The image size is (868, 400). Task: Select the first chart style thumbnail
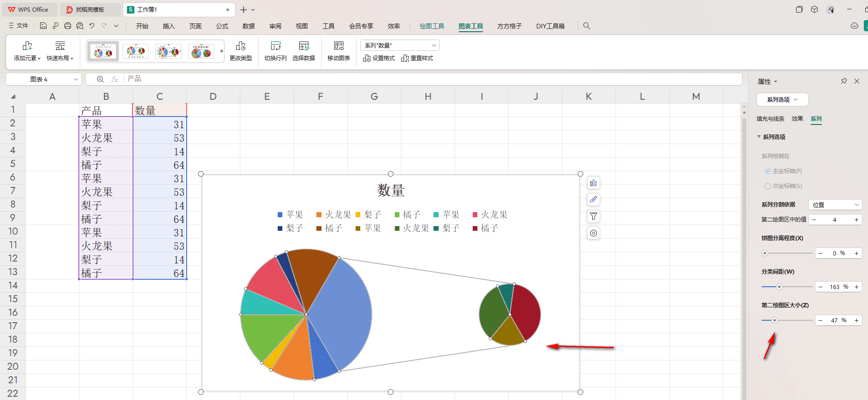pos(103,51)
